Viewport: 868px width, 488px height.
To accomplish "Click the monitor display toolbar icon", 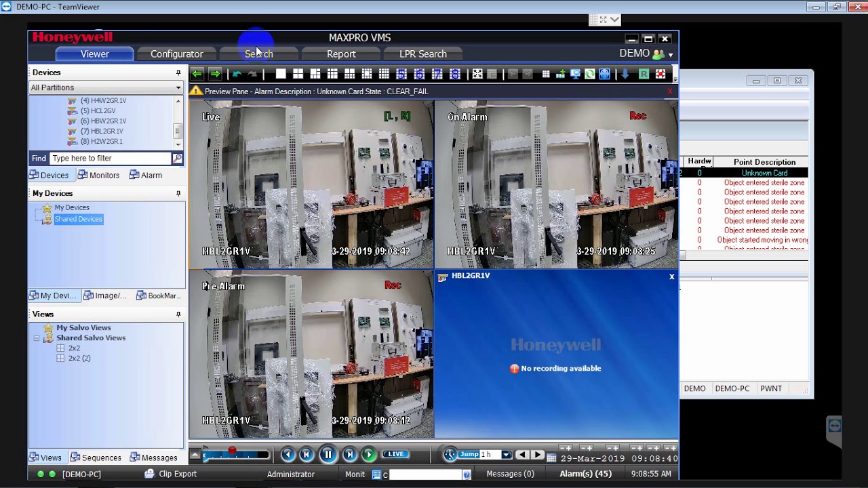I will point(575,74).
